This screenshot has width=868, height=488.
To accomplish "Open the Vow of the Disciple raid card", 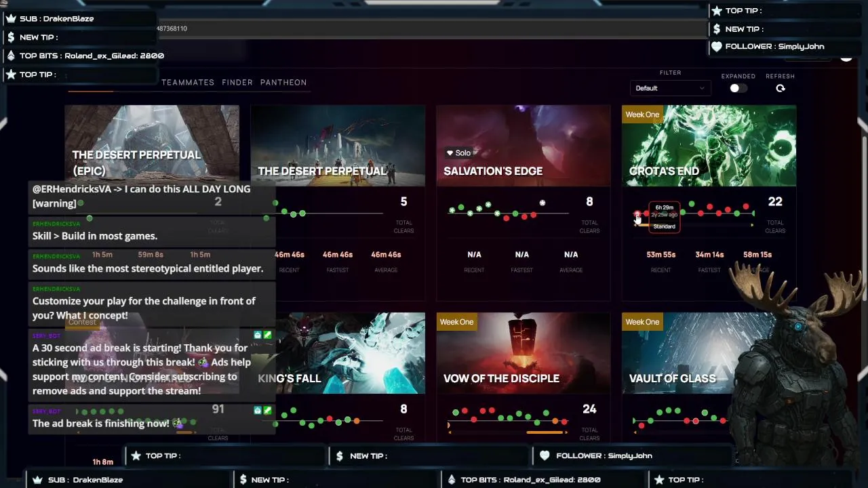I will point(523,353).
